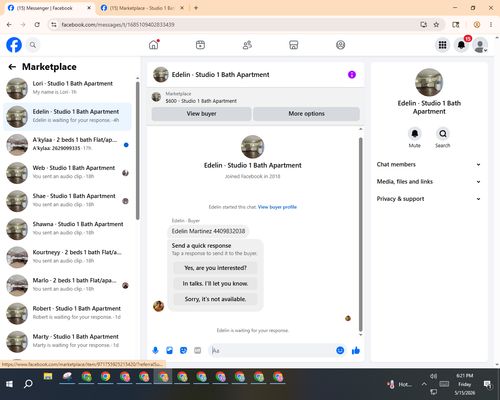
Task: Choose a GIF icon in composer
Action: click(x=198, y=350)
